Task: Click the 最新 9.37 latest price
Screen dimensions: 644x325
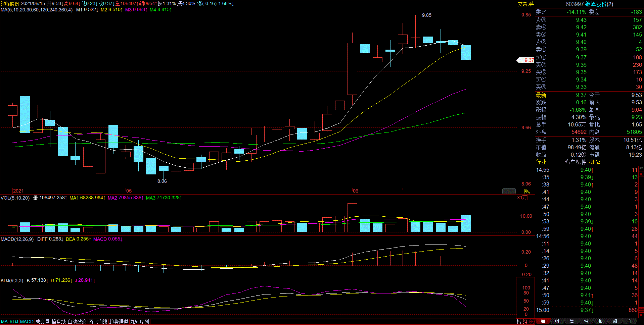Action: (581, 95)
